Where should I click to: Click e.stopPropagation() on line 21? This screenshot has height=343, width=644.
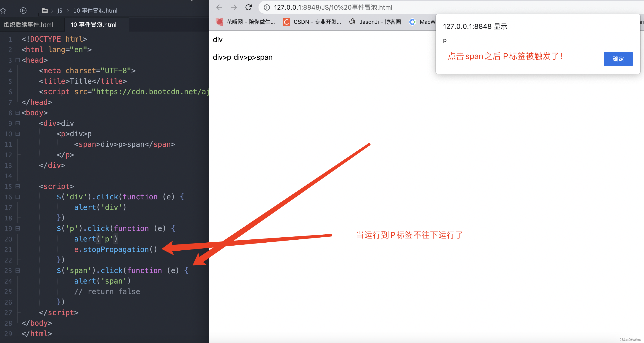click(116, 249)
